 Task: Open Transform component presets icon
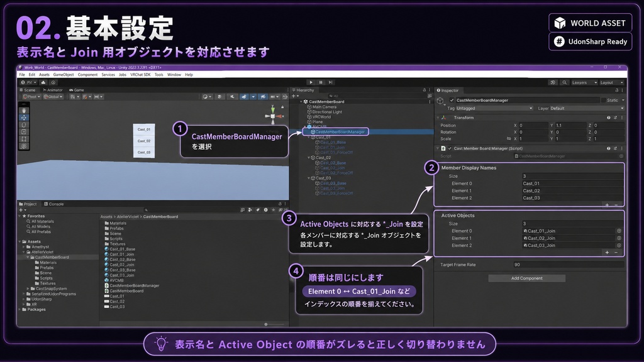click(615, 118)
